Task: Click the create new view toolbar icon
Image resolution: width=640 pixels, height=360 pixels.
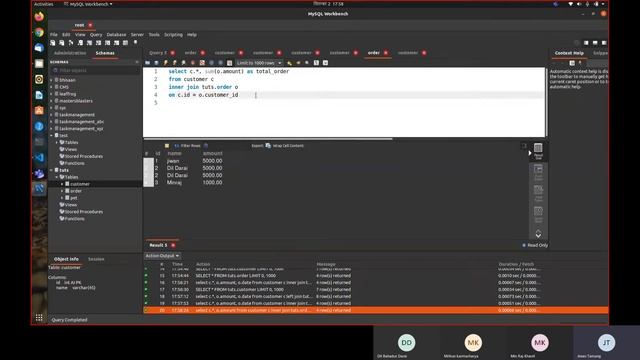Action: click(x=98, y=43)
